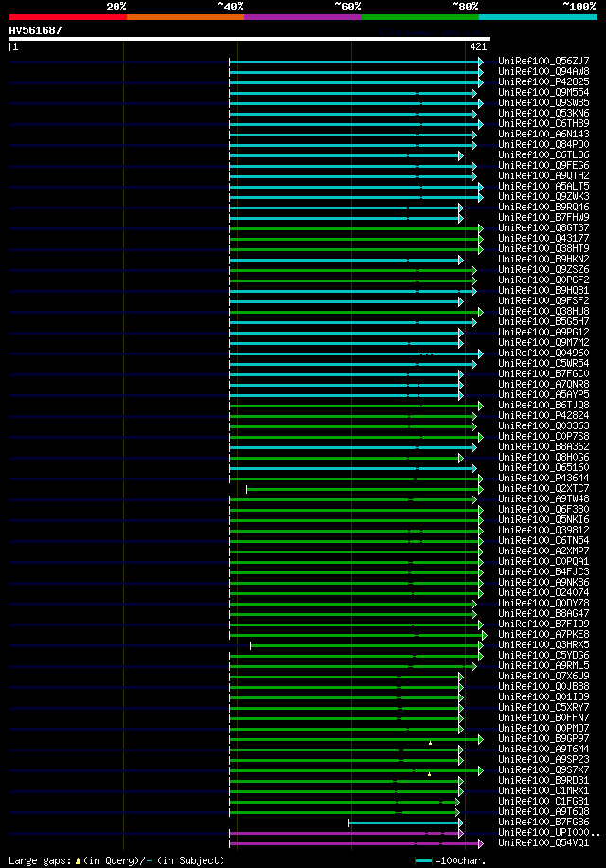Select the UniRef100_Q03363 label
Image resolution: width=606 pixels, height=868 pixels.
(x=544, y=426)
